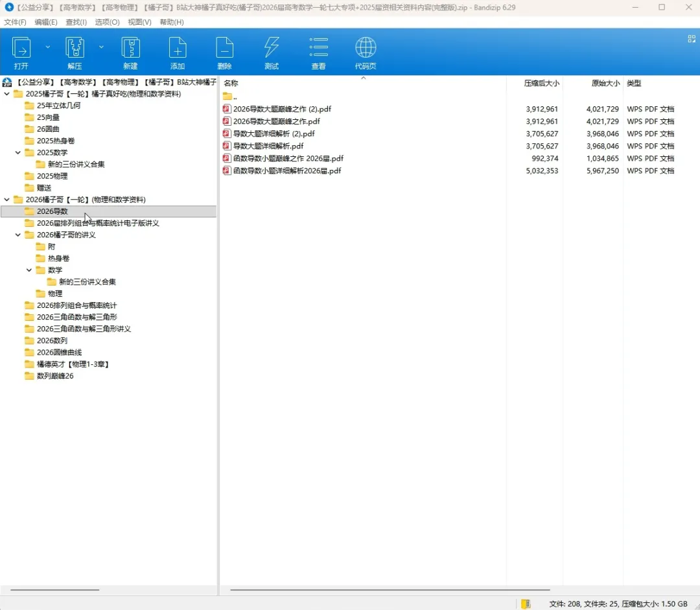The width and height of the screenshot is (700, 610).
Task: Select the 热身卷 folder under 2026橘子哥的讲义
Action: point(58,258)
